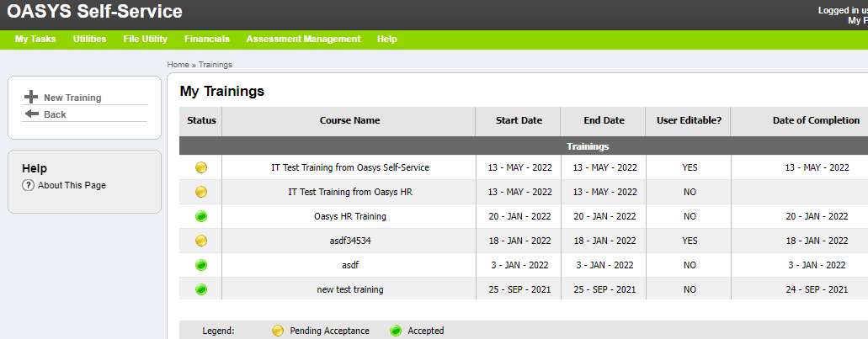
Task: Click the Course Name column header
Action: pyautogui.click(x=350, y=120)
